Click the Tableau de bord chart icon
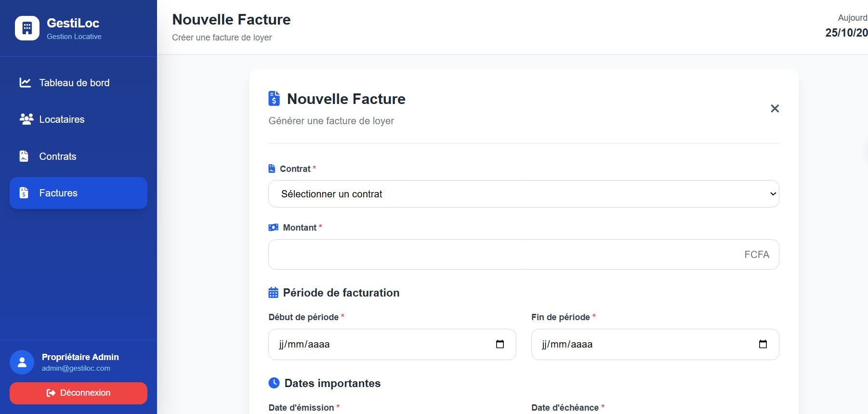Screen dimensions: 868x414 tap(25, 83)
